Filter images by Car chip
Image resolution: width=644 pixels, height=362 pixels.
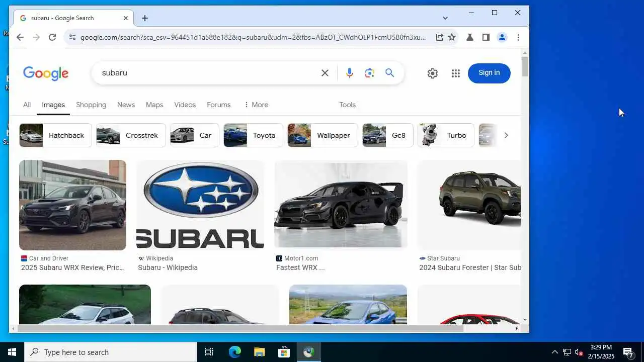click(x=194, y=135)
